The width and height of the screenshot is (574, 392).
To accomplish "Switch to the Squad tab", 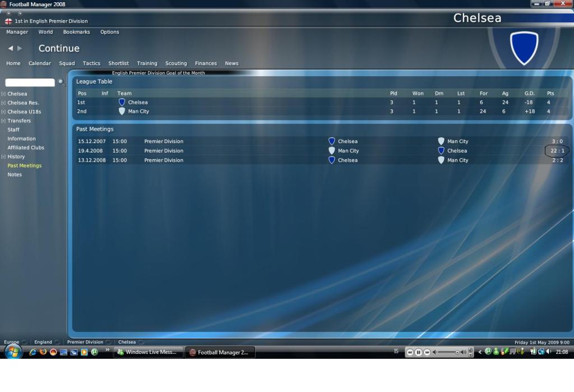I will pos(67,63).
